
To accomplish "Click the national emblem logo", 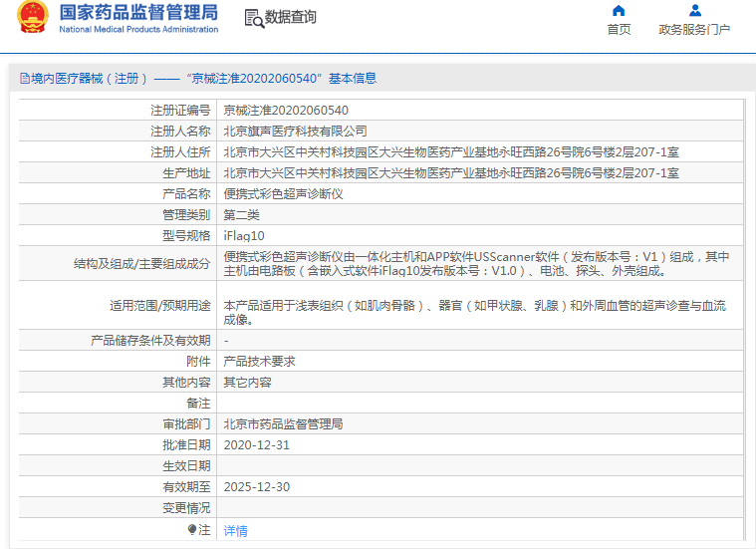I will pyautogui.click(x=32, y=17).
